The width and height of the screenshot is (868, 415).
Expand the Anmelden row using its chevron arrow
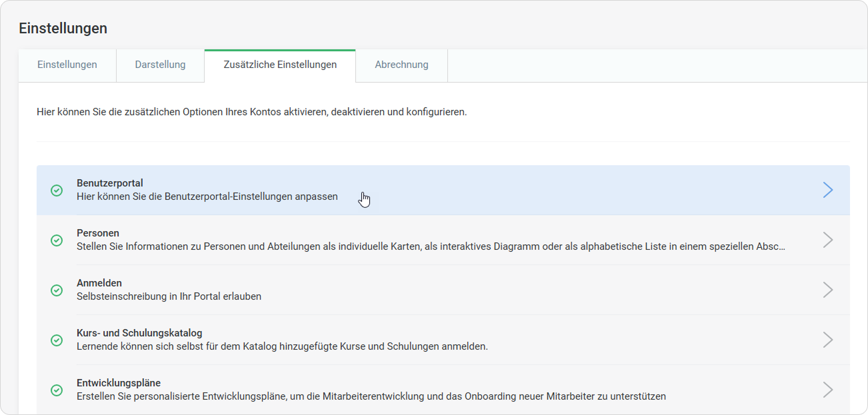(827, 290)
